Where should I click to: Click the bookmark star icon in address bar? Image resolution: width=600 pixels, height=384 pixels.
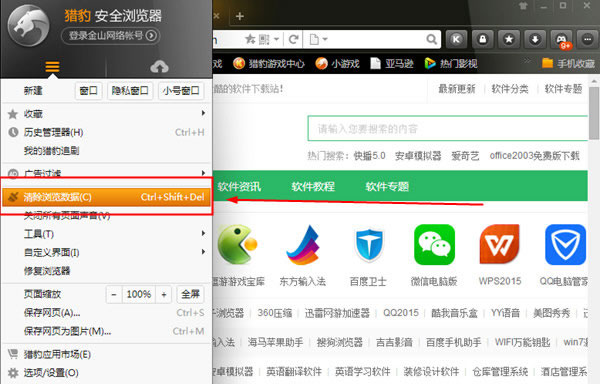click(x=250, y=39)
